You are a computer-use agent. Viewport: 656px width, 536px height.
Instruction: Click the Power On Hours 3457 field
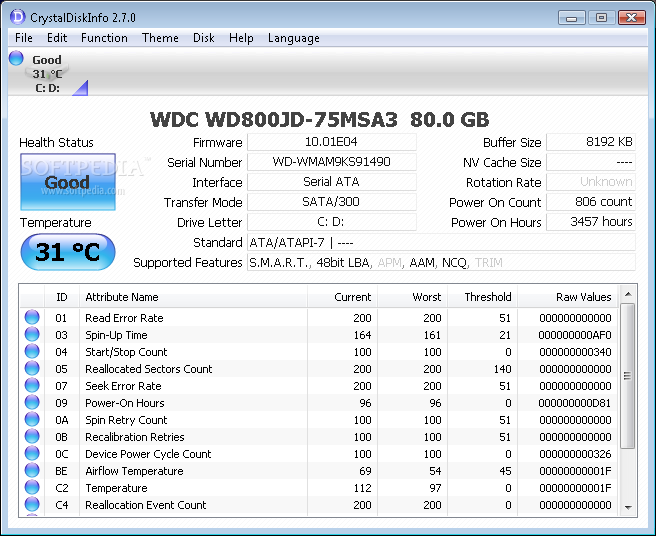click(x=591, y=222)
